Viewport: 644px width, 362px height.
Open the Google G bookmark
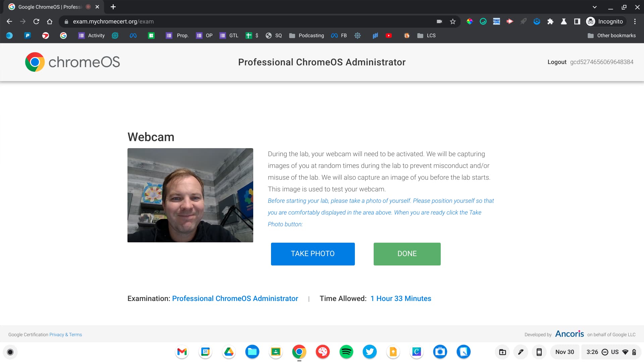pos(63,36)
